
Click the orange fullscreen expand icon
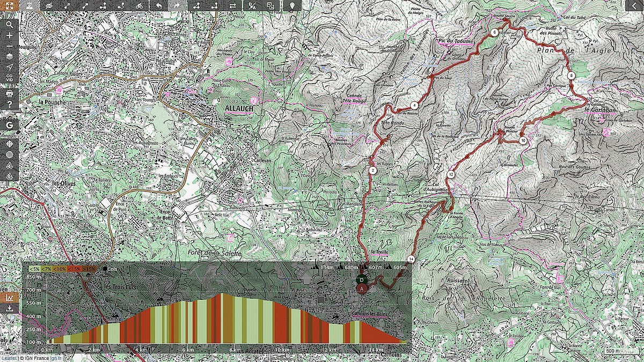[9, 6]
